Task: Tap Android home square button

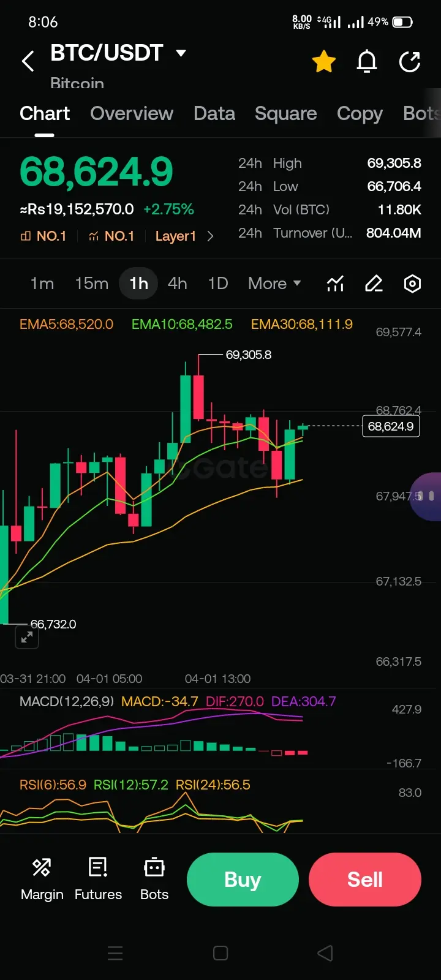Action: click(221, 953)
